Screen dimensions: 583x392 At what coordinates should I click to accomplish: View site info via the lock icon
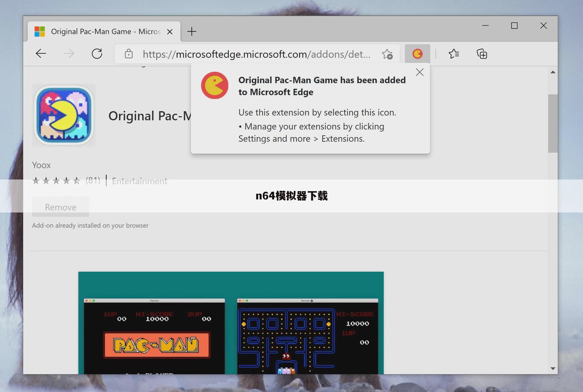pos(129,53)
